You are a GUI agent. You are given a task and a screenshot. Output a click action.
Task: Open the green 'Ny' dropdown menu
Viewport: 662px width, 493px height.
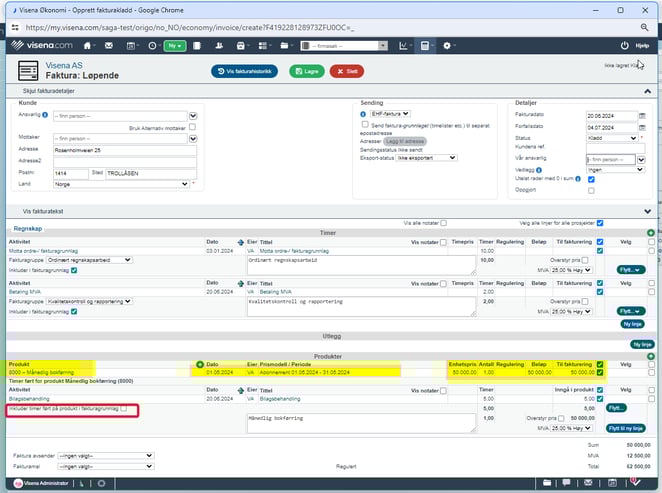177,46
